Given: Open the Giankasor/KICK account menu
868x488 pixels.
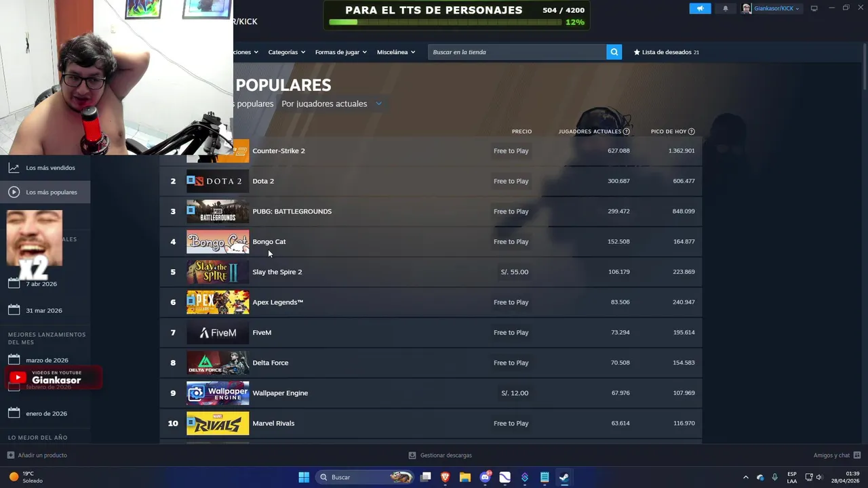Looking at the screenshot, I should (x=771, y=9).
